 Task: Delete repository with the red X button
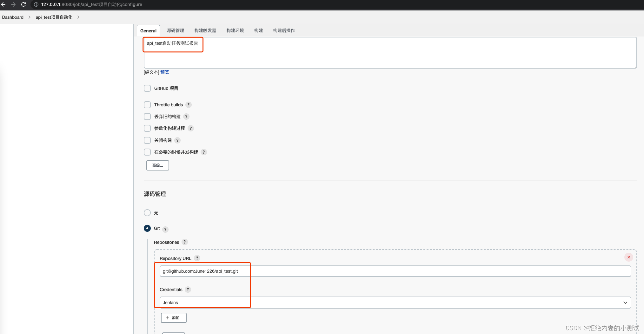click(x=628, y=257)
